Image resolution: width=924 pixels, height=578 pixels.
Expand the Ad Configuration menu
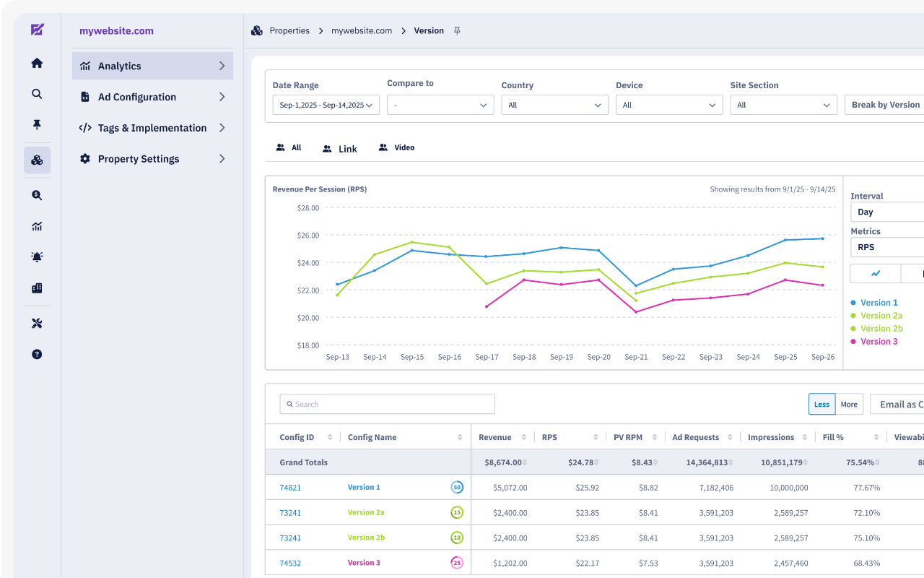(x=152, y=97)
